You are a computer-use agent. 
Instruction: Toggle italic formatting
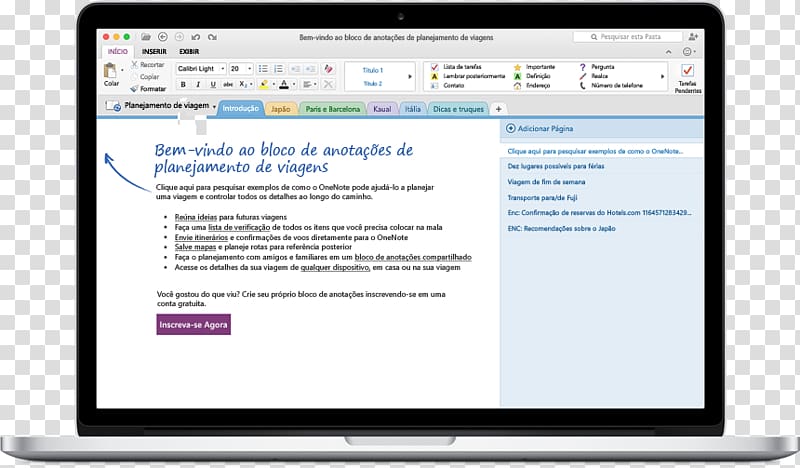pos(197,84)
